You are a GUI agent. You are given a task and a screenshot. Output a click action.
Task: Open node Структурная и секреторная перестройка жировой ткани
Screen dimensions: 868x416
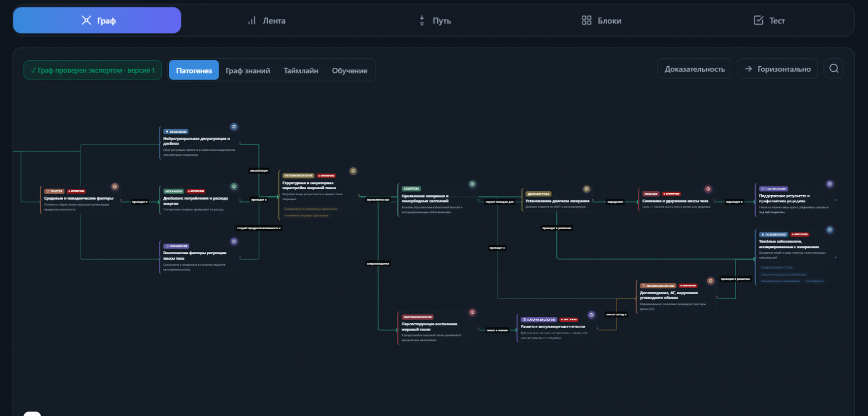319,195
